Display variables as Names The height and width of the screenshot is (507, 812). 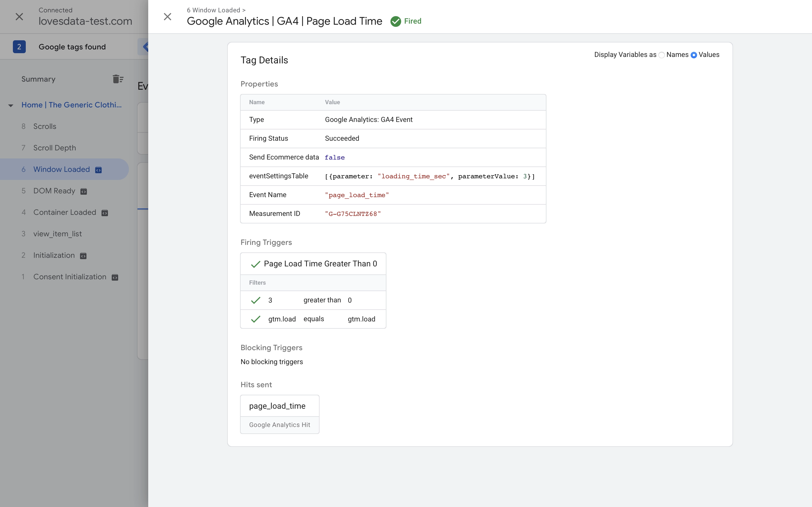[661, 55]
